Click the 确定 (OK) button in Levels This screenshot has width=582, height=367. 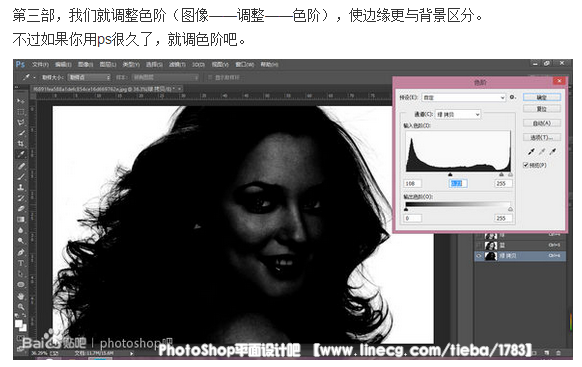click(x=542, y=97)
